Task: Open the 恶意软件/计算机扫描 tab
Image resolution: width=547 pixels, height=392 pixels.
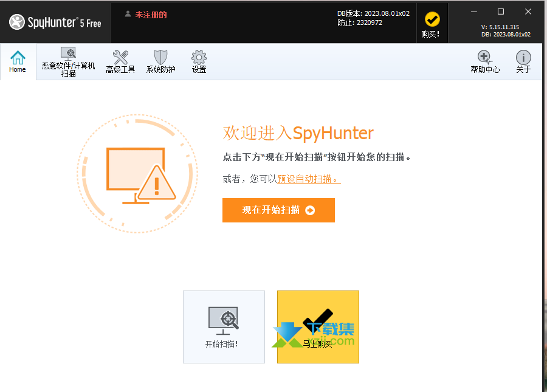Action: (x=68, y=62)
